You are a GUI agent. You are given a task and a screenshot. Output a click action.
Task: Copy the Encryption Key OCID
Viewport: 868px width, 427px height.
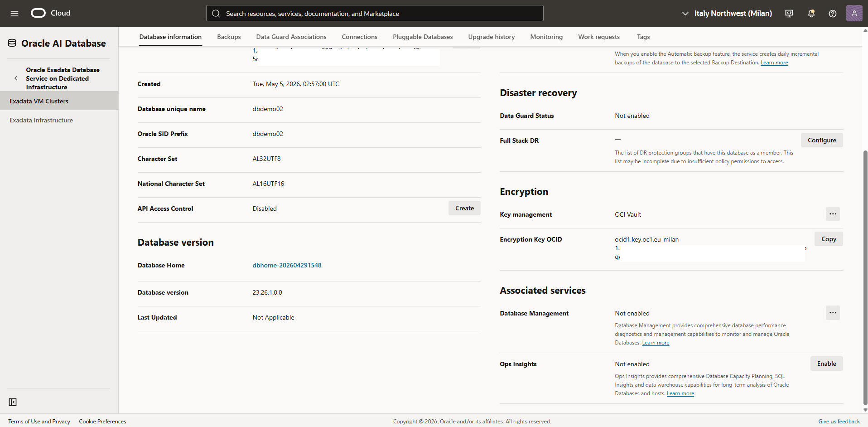coord(829,239)
